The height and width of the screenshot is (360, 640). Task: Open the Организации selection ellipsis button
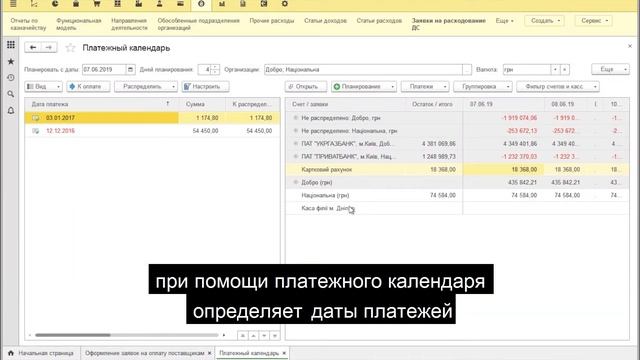tap(467, 70)
